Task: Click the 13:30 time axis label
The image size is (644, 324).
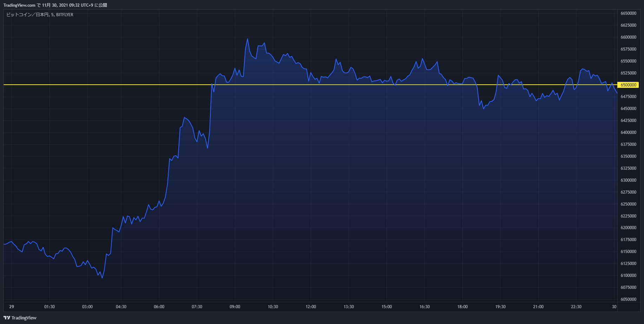Action: point(349,307)
